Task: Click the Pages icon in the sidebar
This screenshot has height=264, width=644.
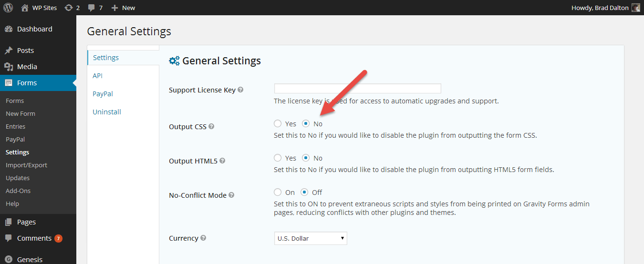Action: coord(9,222)
